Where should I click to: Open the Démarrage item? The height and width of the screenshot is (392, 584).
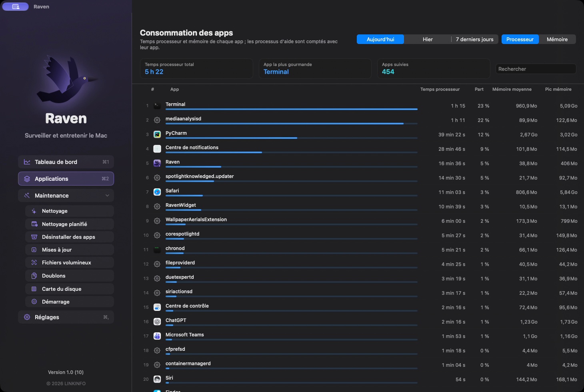point(70,302)
